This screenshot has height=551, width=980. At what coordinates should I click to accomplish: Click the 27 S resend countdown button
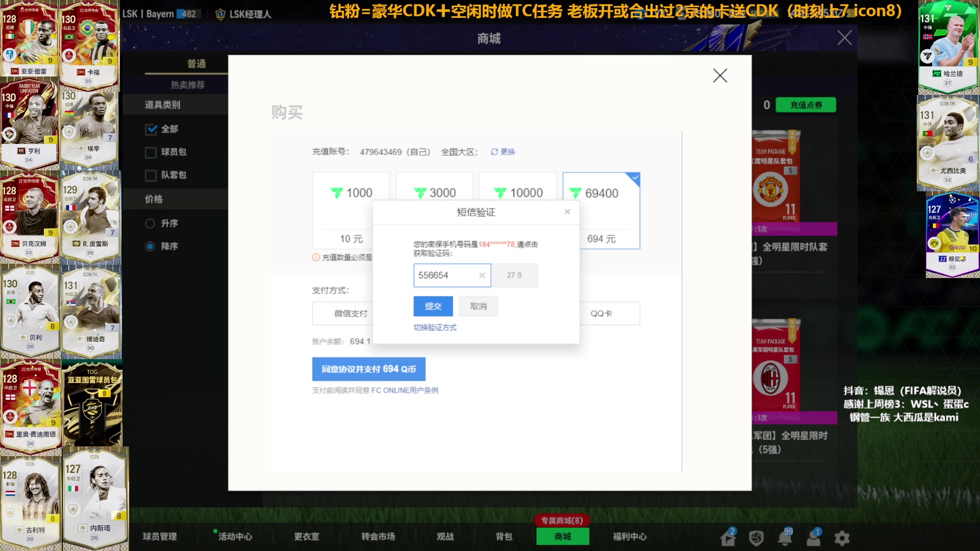click(x=514, y=275)
